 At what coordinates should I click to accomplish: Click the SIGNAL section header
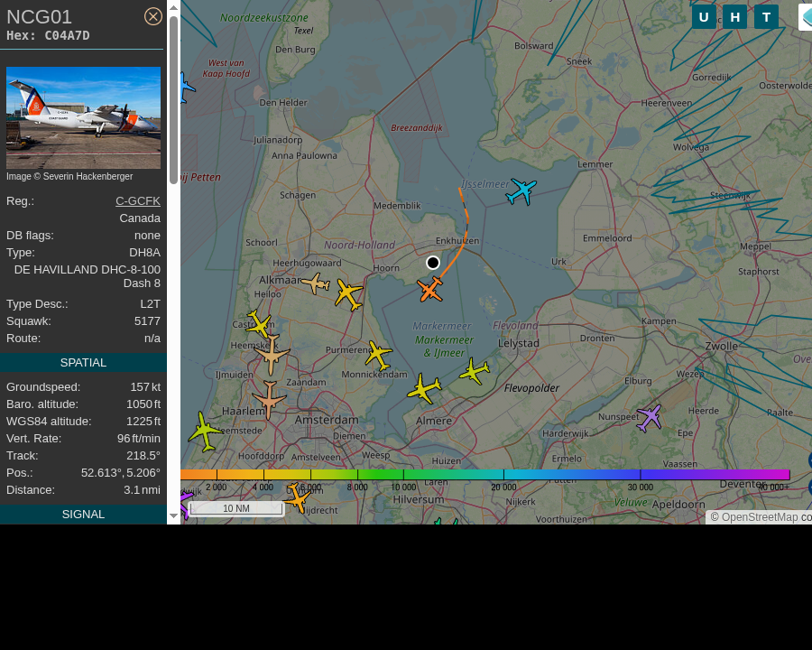(83, 515)
